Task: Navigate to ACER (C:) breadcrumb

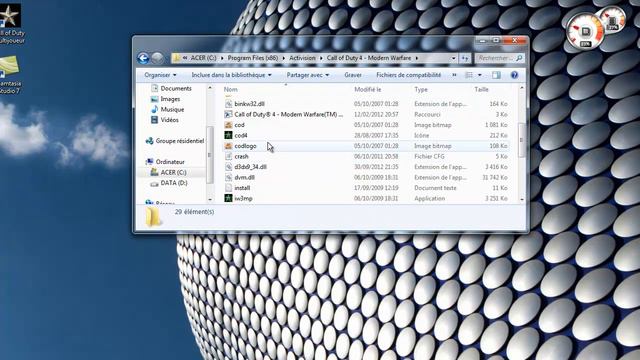Action: click(203, 58)
